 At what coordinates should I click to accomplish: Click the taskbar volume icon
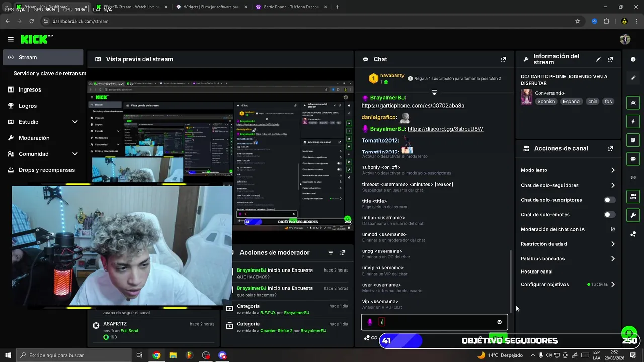click(549, 355)
